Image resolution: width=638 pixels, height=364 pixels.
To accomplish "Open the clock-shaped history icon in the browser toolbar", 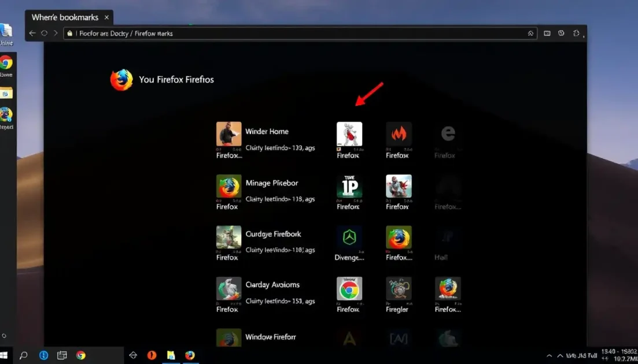I will click(562, 34).
